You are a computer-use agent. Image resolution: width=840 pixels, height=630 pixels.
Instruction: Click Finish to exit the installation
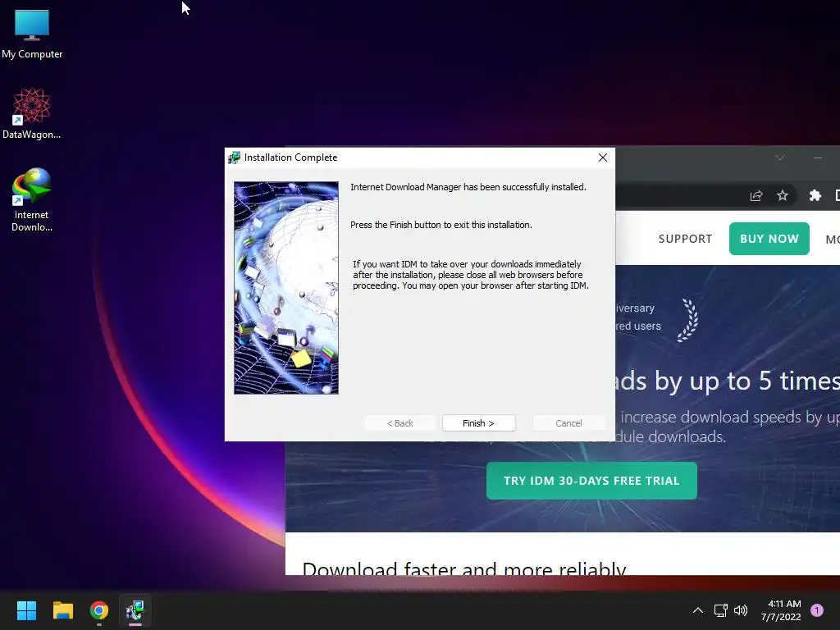click(x=478, y=423)
